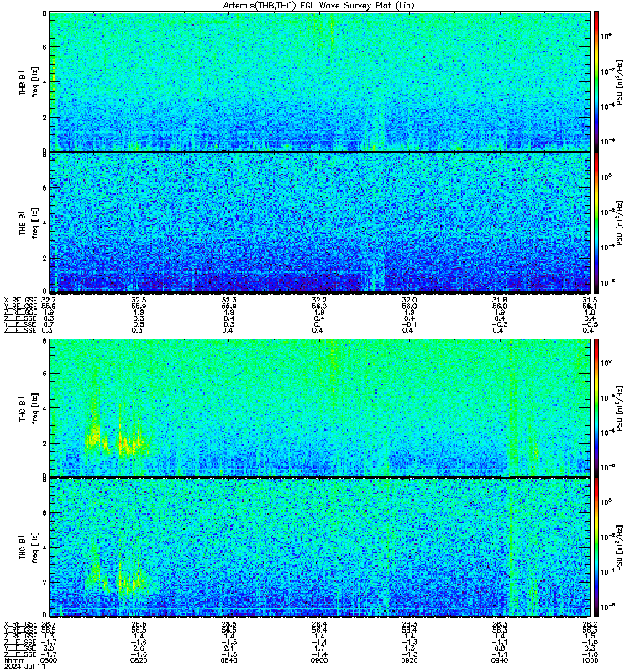
Task: Click the color bar beside the THB B∥ panel
Action: tap(596, 223)
